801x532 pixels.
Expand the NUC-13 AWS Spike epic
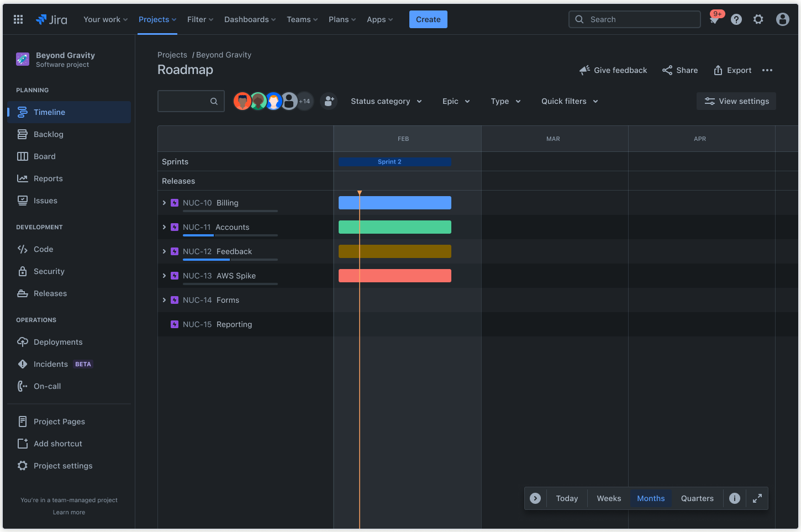point(164,276)
